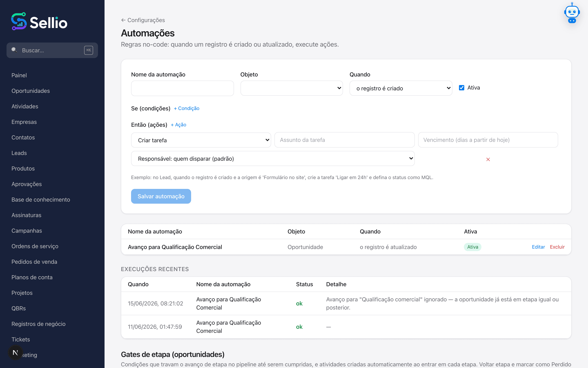Open Atividades in sidebar
Screen dimensions: 588x368
pos(25,106)
